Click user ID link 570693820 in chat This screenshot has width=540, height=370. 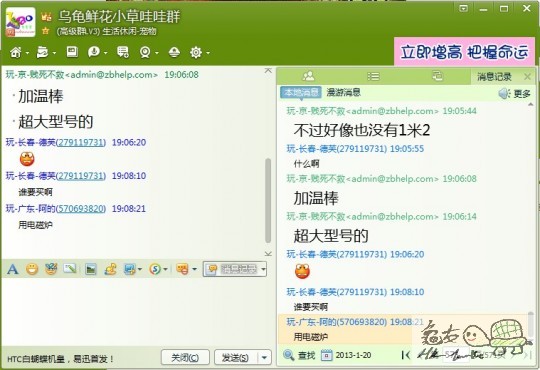[81, 208]
